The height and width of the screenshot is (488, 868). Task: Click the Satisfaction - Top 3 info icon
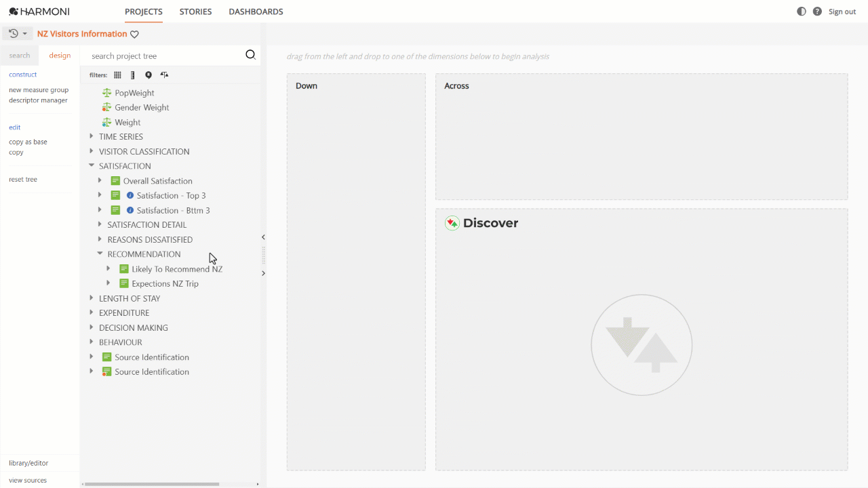(130, 196)
